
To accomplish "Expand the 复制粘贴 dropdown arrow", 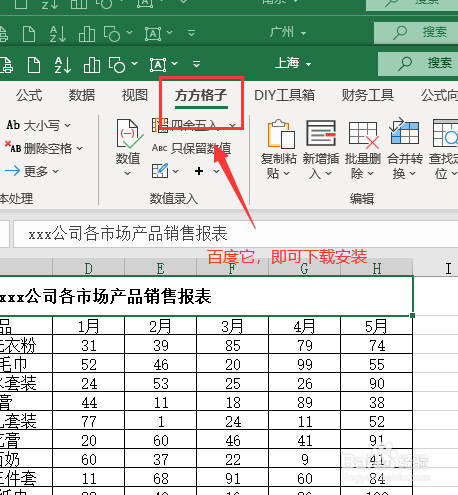I will pos(286,173).
